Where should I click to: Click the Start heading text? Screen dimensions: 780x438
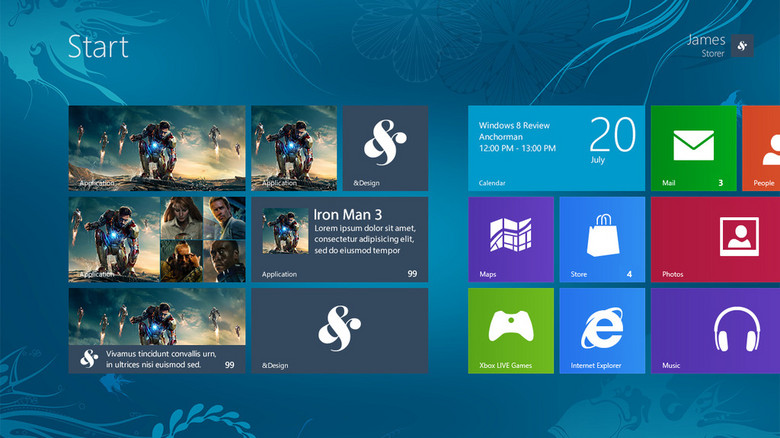click(98, 47)
